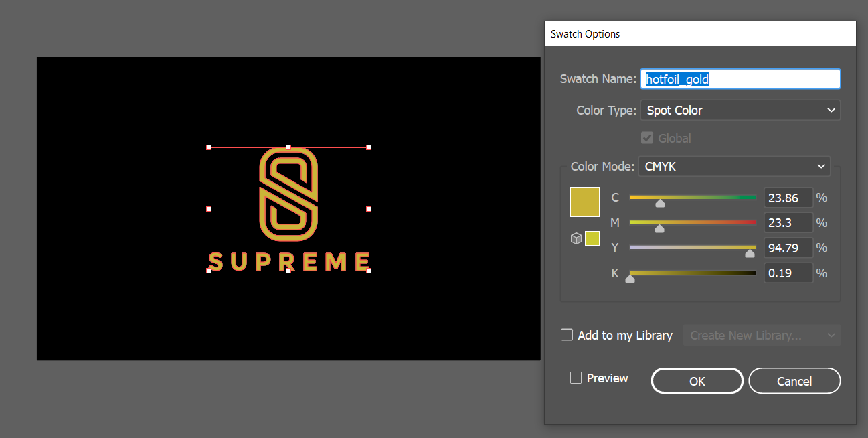868x438 pixels.
Task: Confirm swatch options with OK
Action: pyautogui.click(x=697, y=381)
